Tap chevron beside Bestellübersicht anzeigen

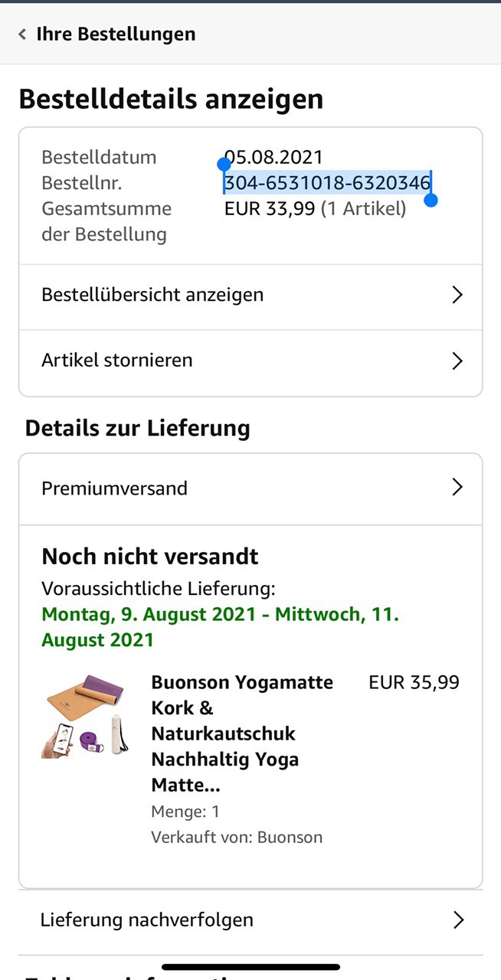coord(457,295)
